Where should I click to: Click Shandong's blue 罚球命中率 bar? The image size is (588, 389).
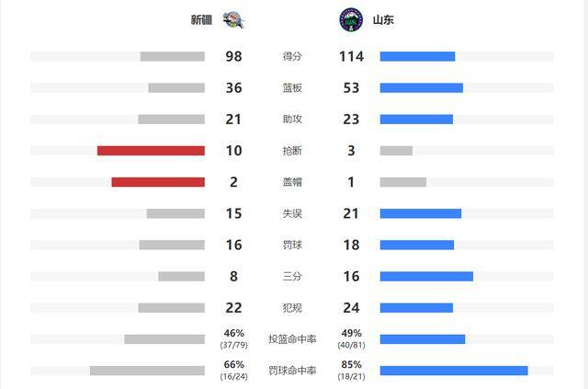454,371
